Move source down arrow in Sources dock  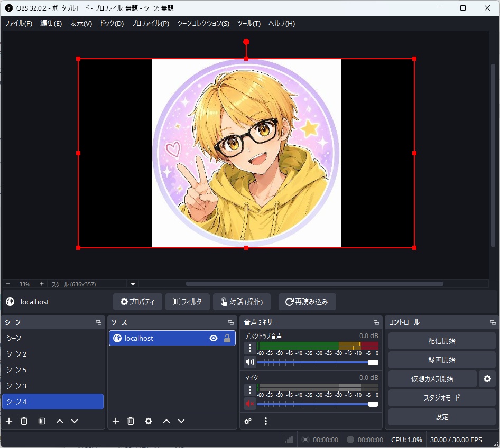tap(181, 421)
